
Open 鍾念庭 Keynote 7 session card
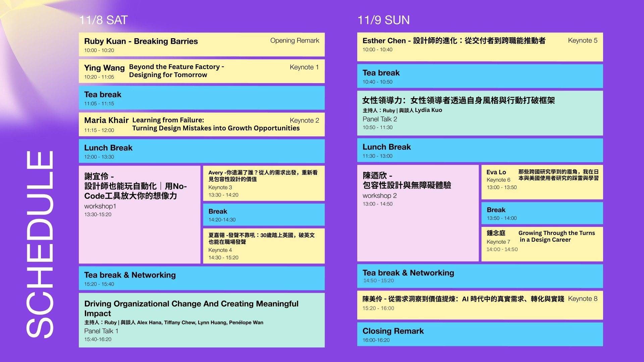pyautogui.click(x=542, y=244)
